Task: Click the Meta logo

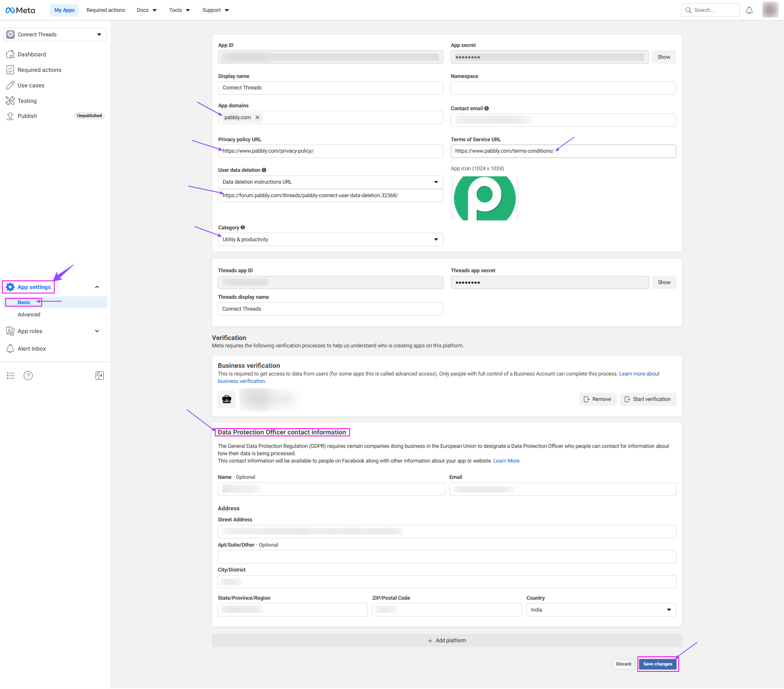Action: tap(20, 10)
